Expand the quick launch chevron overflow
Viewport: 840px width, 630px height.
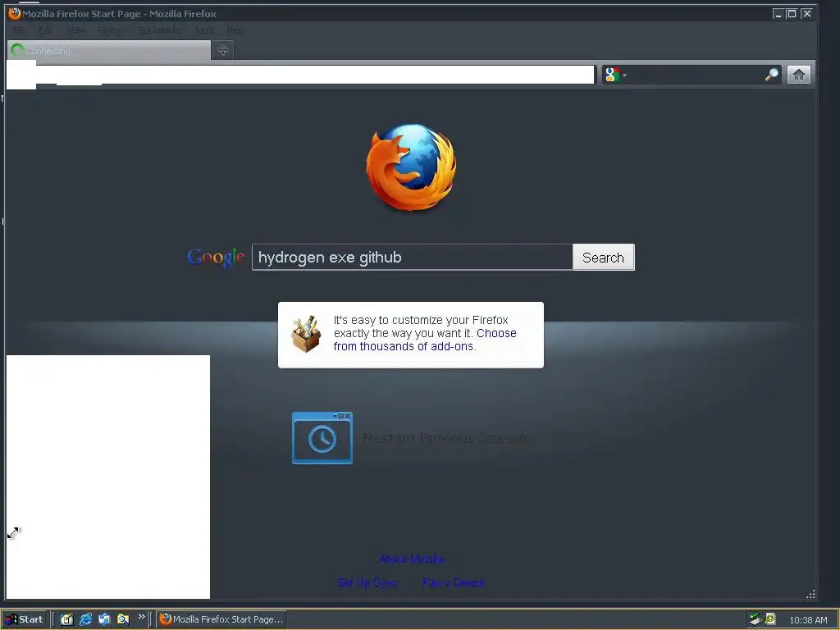point(141,617)
